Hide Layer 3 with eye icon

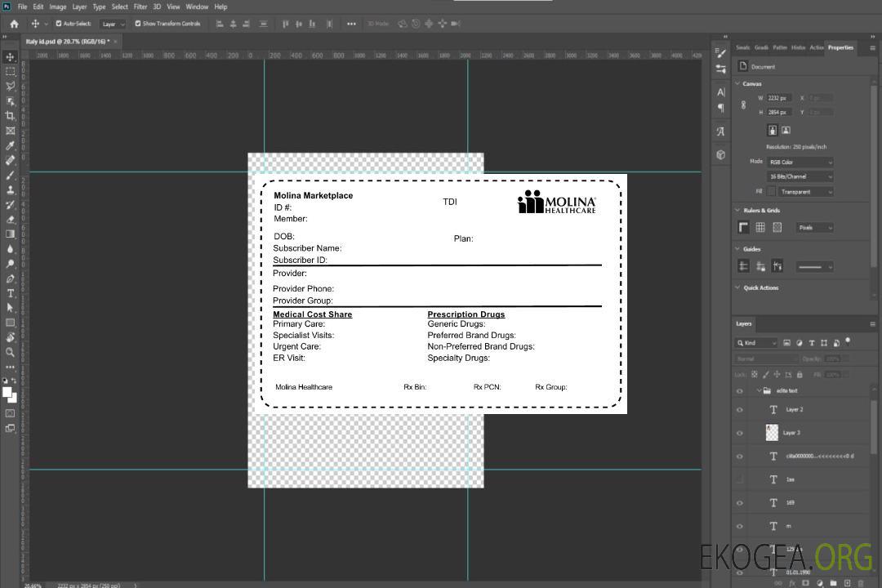740,434
